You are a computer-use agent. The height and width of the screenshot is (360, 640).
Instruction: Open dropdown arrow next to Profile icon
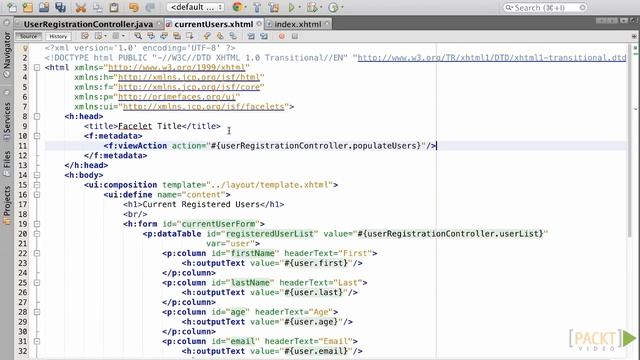pyautogui.click(x=342, y=7)
